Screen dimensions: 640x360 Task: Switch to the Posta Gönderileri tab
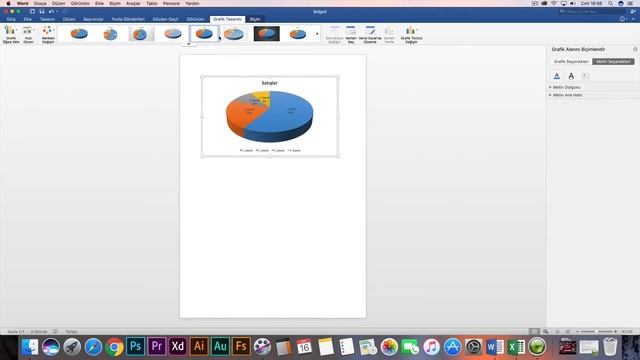128,19
